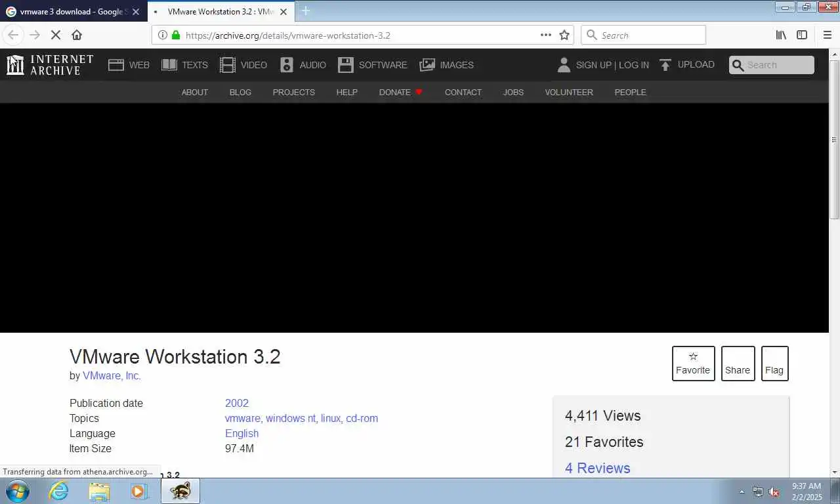Open the CONTACT menu link
The image size is (840, 504).
point(463,93)
